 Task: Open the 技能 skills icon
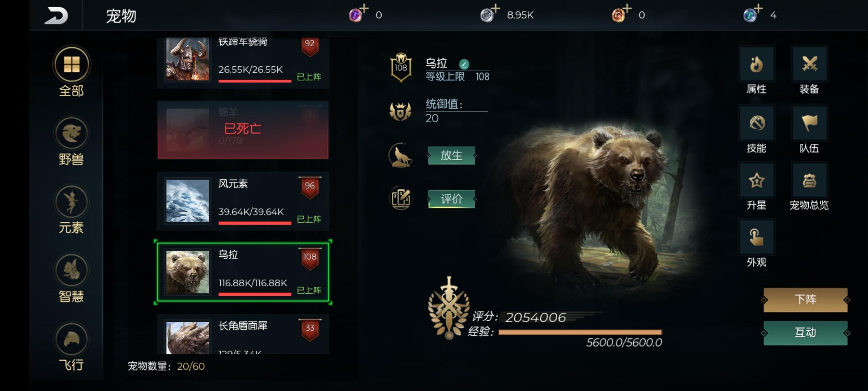[757, 123]
